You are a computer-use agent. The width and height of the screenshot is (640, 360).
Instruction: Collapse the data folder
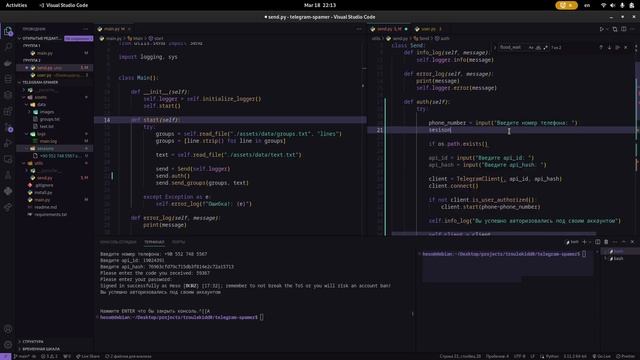pos(27,104)
